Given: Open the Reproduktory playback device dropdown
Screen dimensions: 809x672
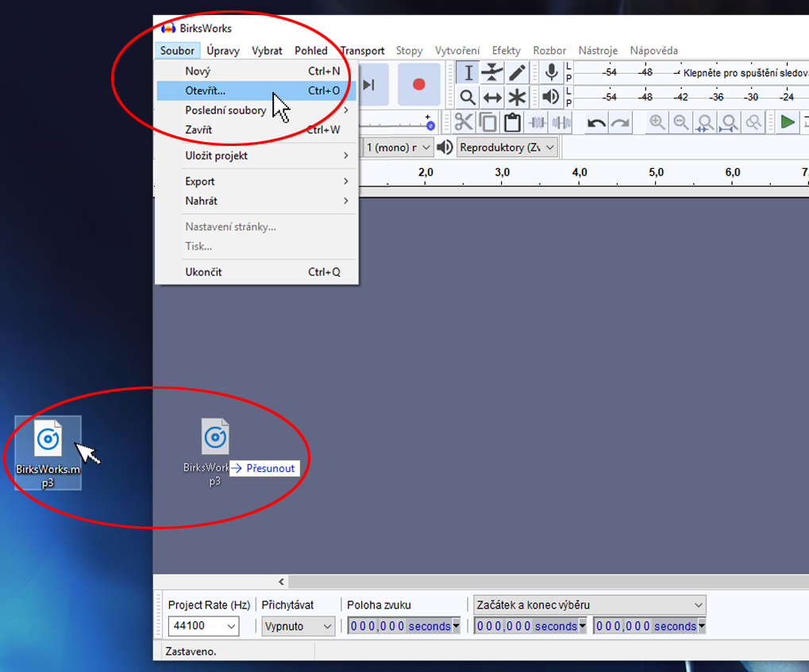Looking at the screenshot, I should point(507,148).
